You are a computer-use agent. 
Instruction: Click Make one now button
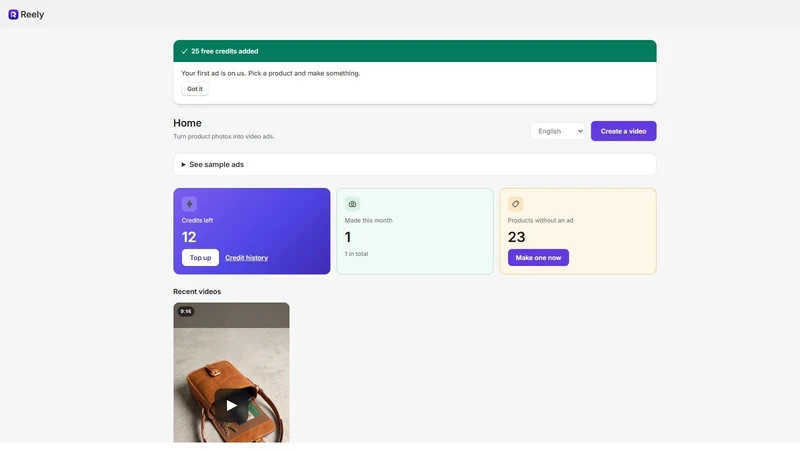click(x=538, y=258)
